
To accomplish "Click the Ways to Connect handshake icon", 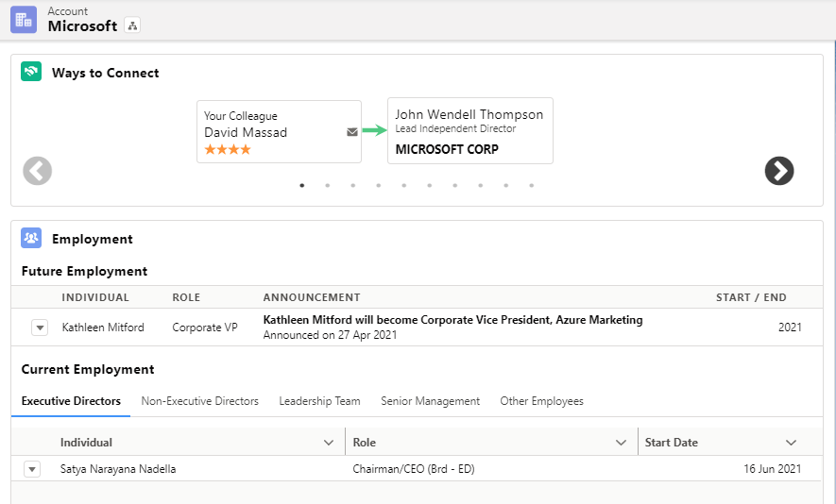I will (31, 72).
